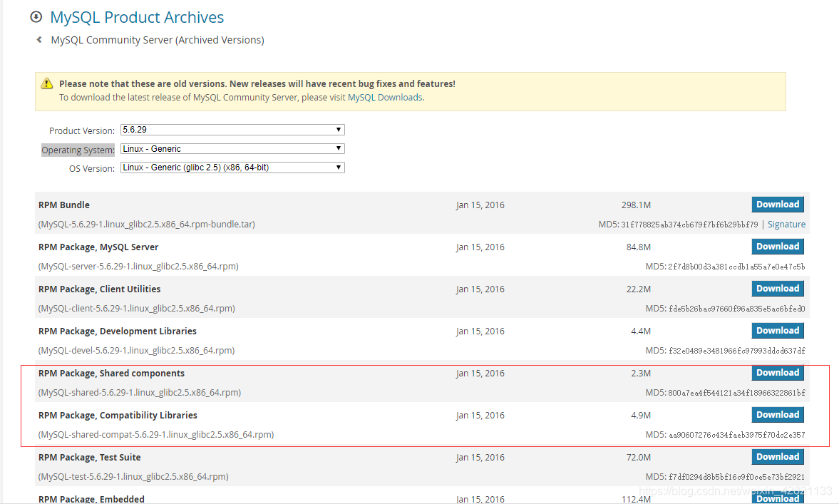
Task: Click the 72.0M size of Test Suite
Action: pyautogui.click(x=639, y=458)
